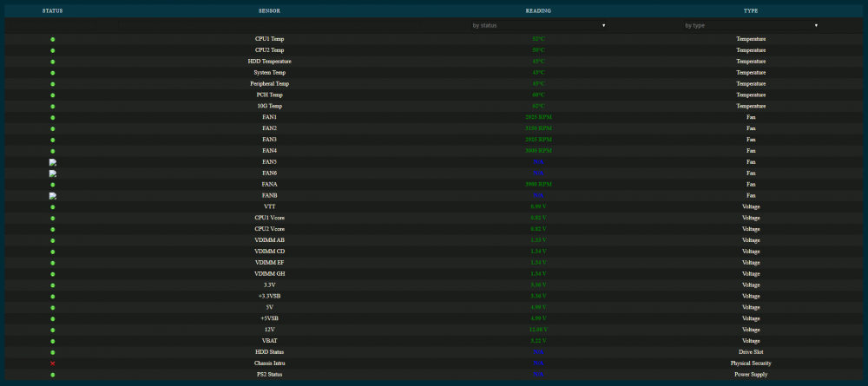The image size is (868, 386).
Task: Click the 4.99 V reading in 5V row
Action: click(x=538, y=307)
